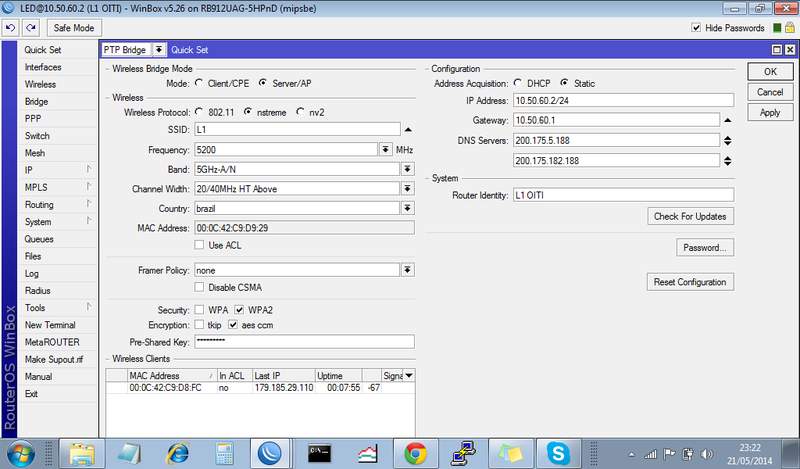Screen dimensions: 800x469
Task: Click the Redo arrow icon
Action: point(31,28)
